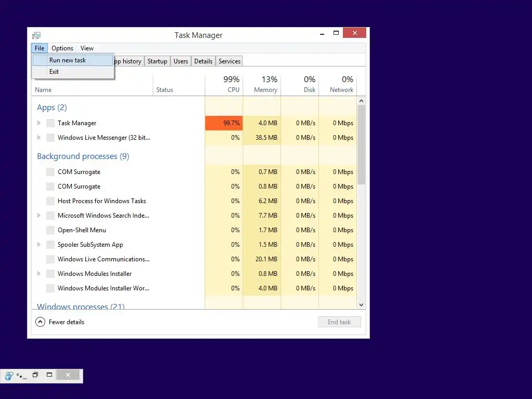Viewport: 532px width, 399px height.
Task: Sort processes by the Memory column
Action: tap(262, 85)
